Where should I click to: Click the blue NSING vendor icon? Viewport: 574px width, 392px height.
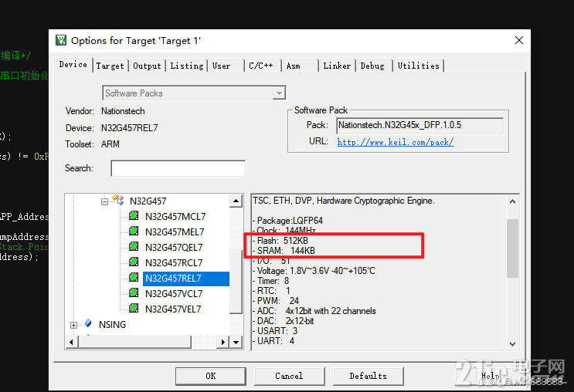click(88, 323)
